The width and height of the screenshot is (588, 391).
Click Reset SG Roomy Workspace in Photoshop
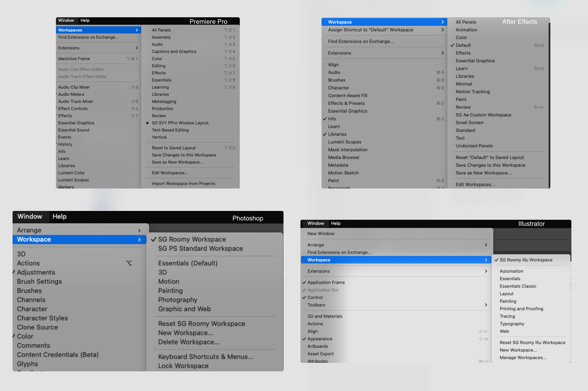click(x=201, y=324)
